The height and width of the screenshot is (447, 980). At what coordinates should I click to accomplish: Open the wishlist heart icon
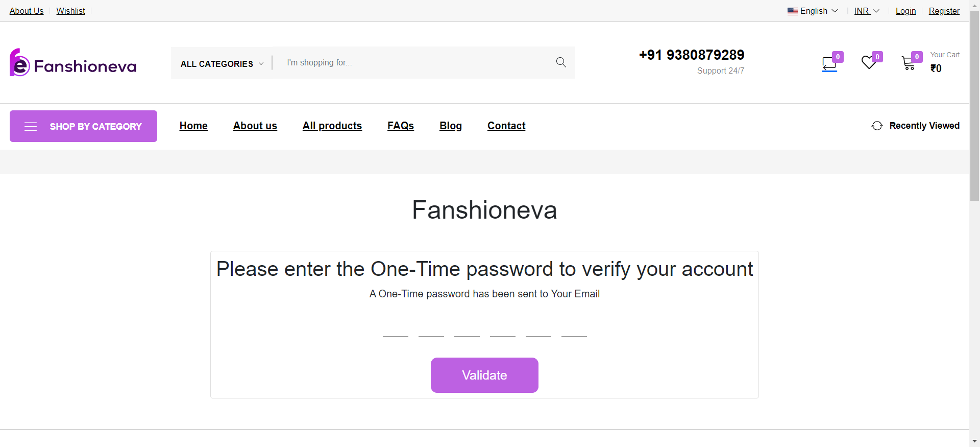(x=869, y=62)
